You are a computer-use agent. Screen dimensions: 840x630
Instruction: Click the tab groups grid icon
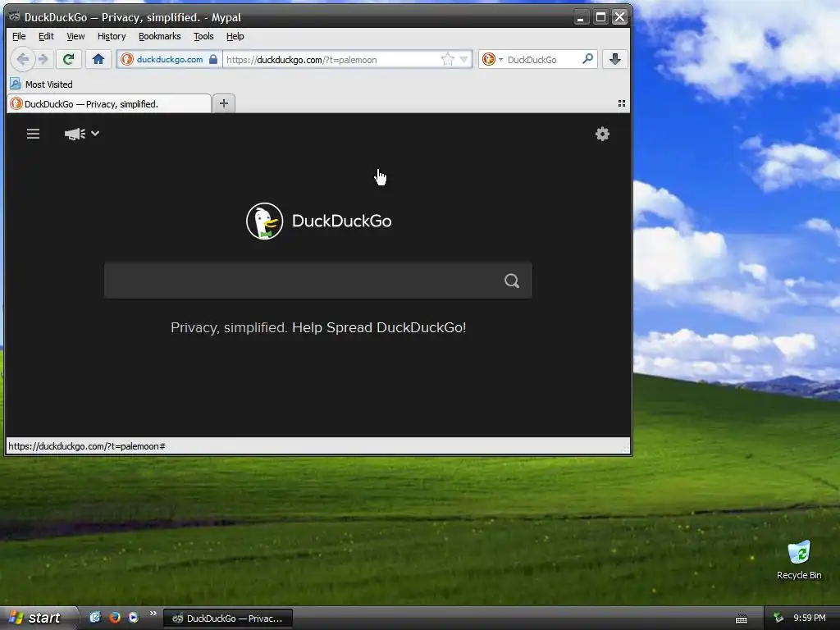[622, 103]
